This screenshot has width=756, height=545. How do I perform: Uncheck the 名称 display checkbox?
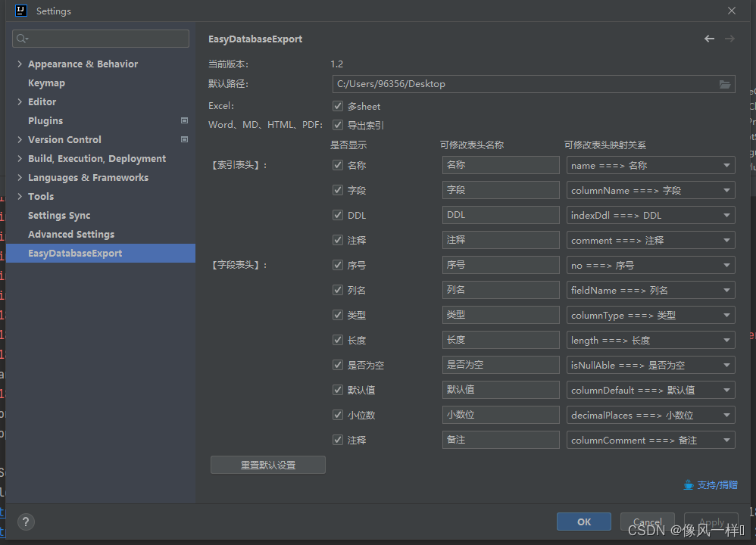click(x=338, y=165)
